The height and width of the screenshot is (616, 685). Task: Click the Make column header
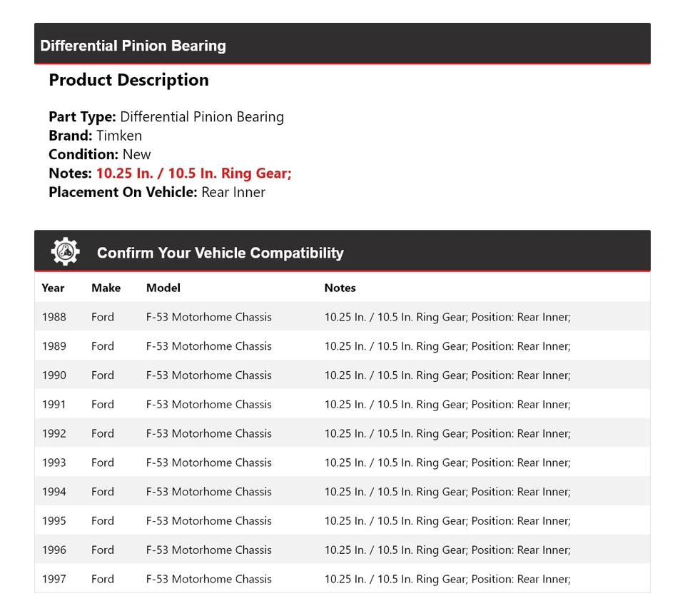coord(106,288)
